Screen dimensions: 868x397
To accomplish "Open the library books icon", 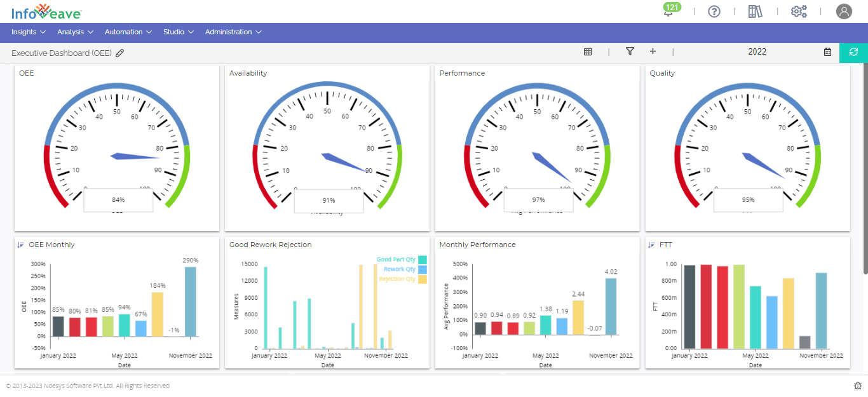I will pyautogui.click(x=755, y=11).
